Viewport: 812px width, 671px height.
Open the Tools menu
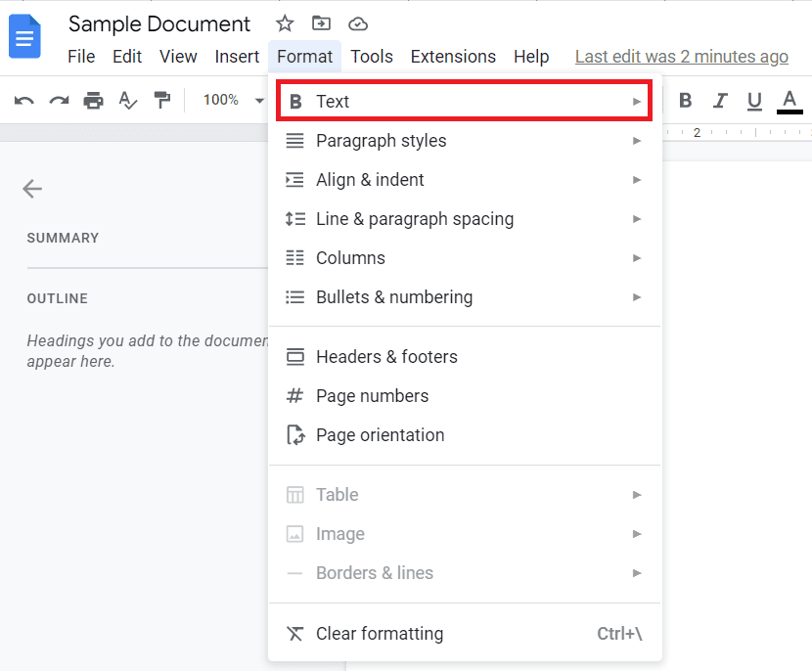tap(372, 57)
